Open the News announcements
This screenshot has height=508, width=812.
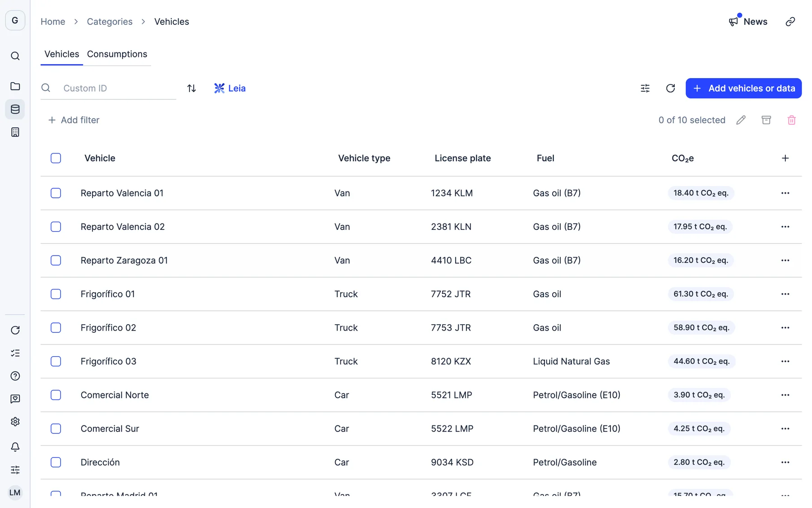tap(748, 22)
